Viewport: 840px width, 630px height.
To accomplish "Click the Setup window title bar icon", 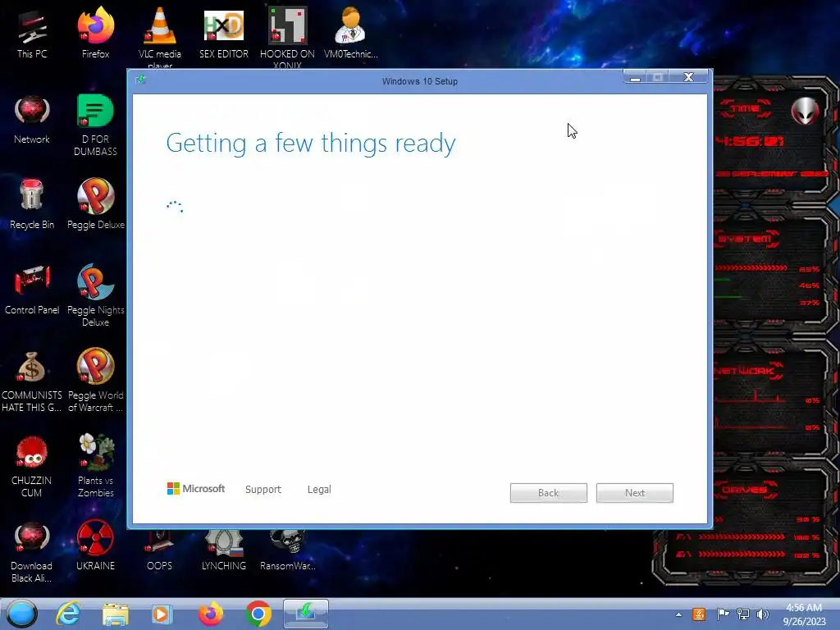I will click(x=141, y=80).
